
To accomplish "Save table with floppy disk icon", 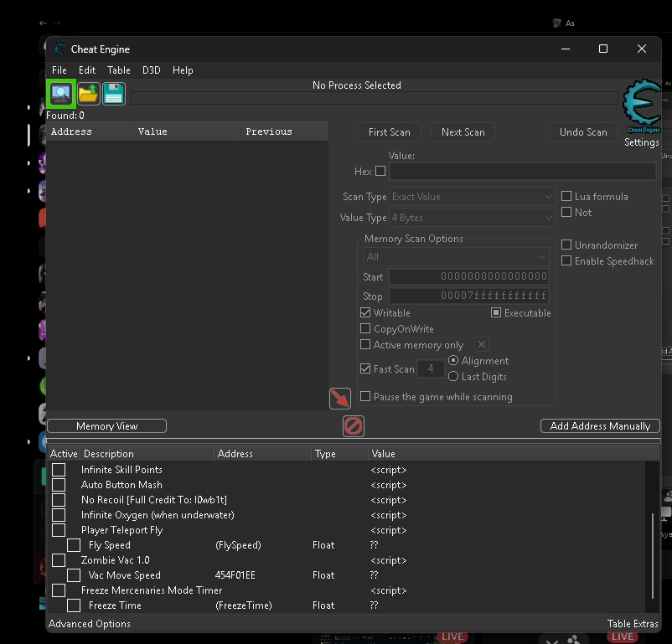I will pyautogui.click(x=114, y=94).
